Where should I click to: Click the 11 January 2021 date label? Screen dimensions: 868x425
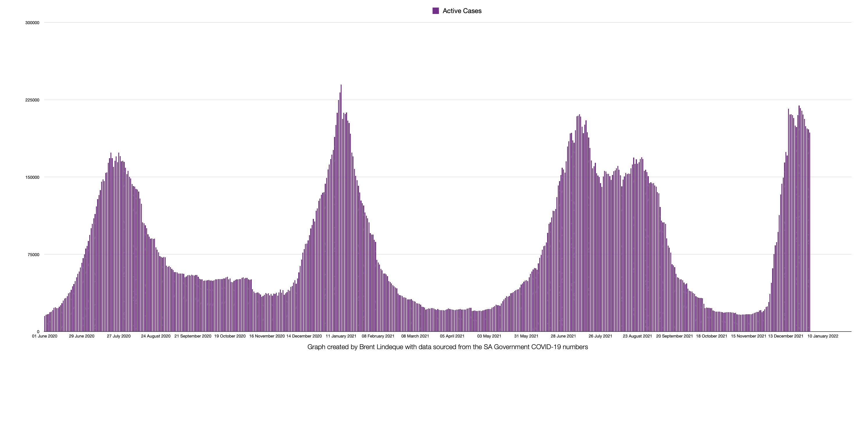[341, 336]
